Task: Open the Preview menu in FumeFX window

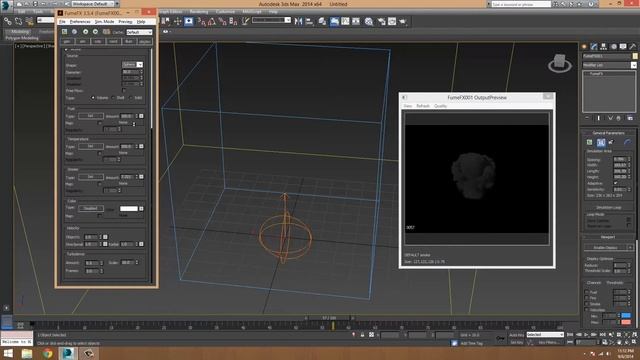Action: click(125, 21)
